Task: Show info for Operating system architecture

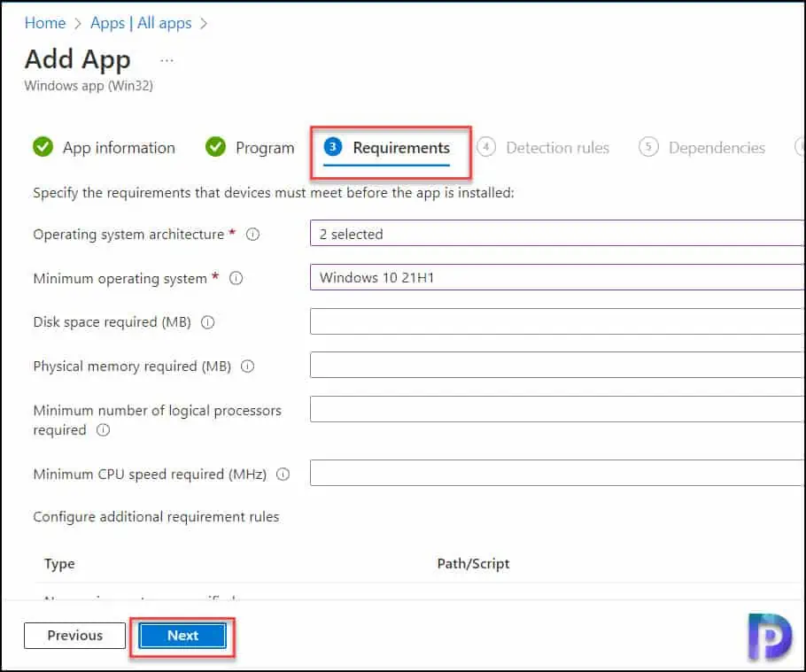Action: click(x=252, y=235)
